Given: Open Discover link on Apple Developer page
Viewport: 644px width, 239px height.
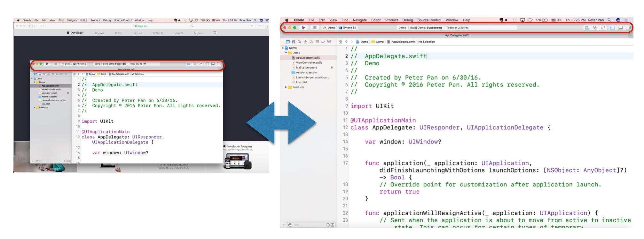Looking at the screenshot, I should coord(99,33).
